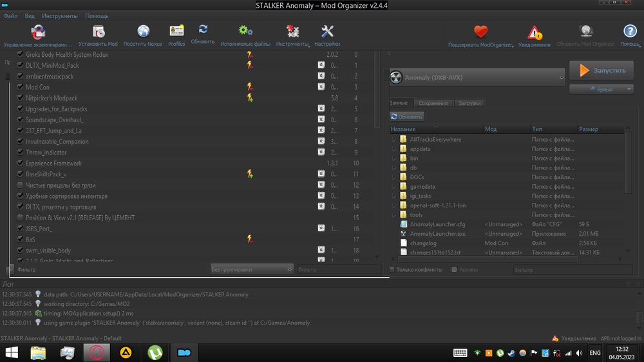Click the blue question mark Help icon
644x362 pixels.
[630, 32]
